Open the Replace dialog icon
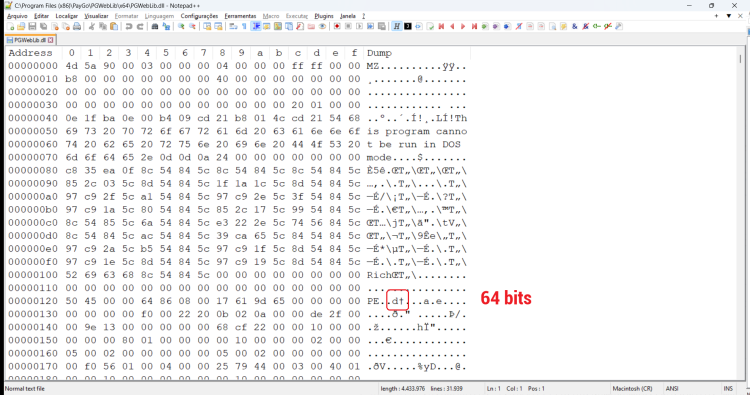Screen dimensions: 750x395 [x=166, y=26]
